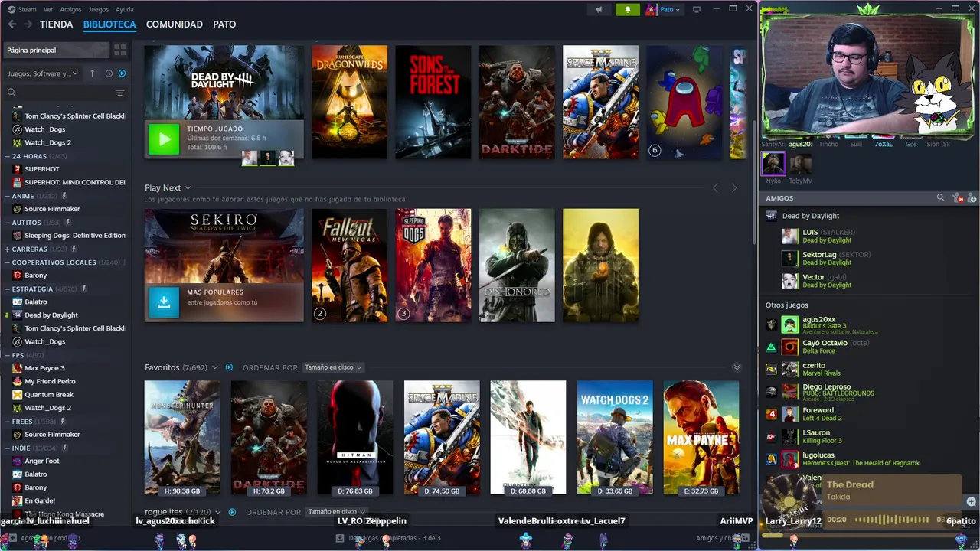Expand the Play Next shelf dropdown
Image resolution: width=980 pixels, height=551 pixels.
click(x=188, y=188)
